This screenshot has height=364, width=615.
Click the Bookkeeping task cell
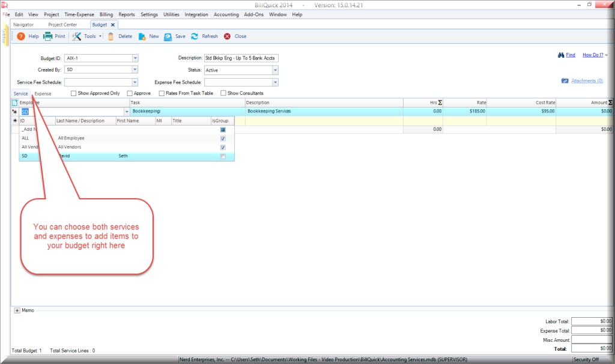[x=187, y=111]
